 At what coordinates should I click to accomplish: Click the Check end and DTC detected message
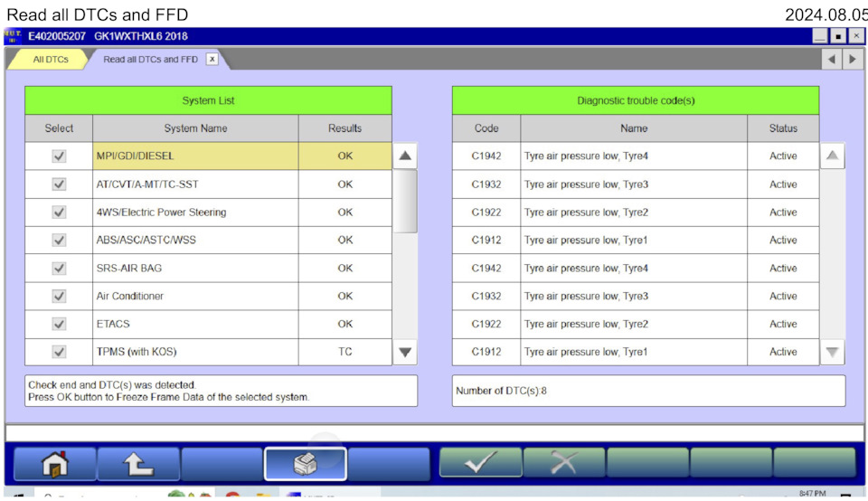(x=221, y=391)
